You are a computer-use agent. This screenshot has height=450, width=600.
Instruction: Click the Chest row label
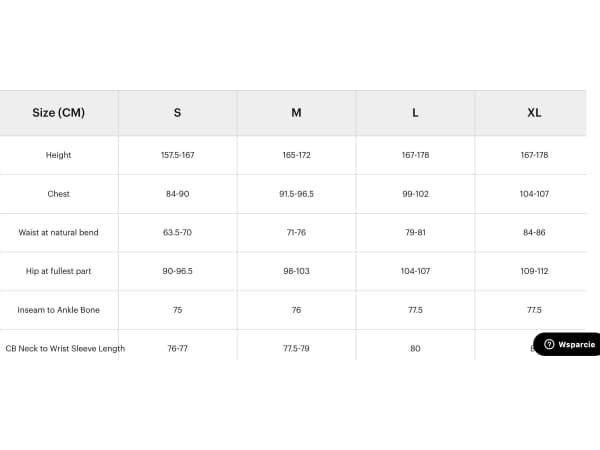click(x=59, y=194)
